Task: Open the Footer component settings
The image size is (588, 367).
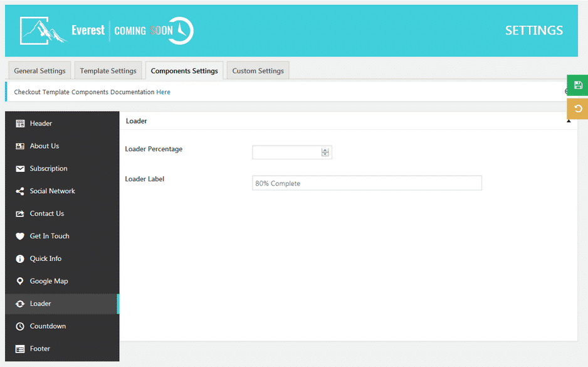Action: point(62,349)
